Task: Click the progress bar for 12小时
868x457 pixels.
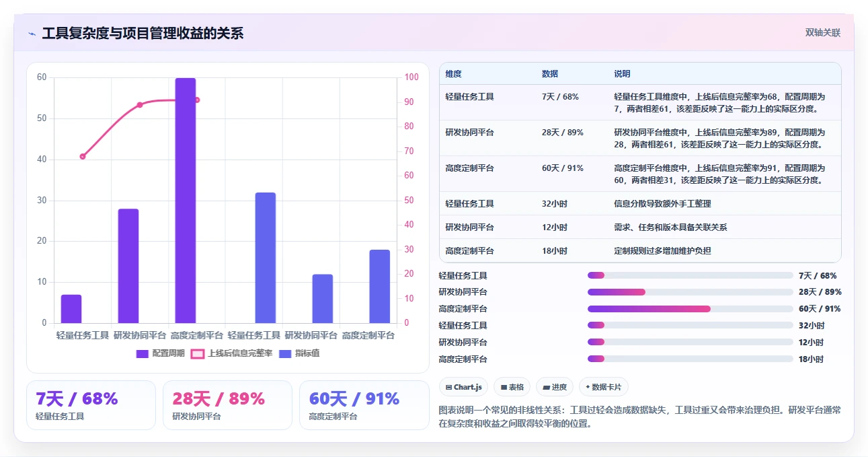Action: [691, 342]
